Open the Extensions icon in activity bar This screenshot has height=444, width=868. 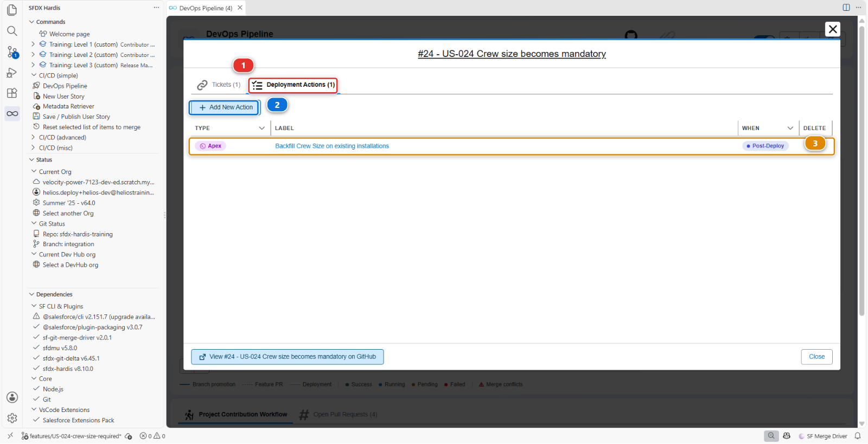(x=12, y=93)
